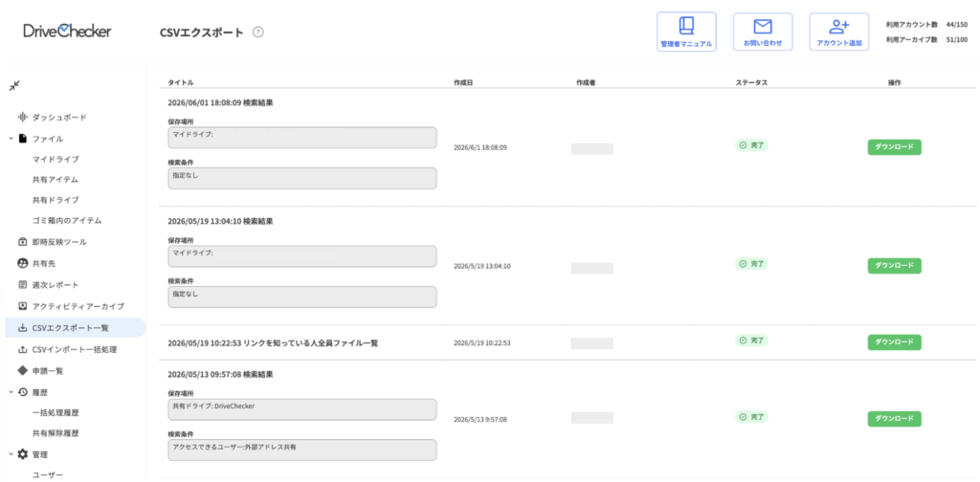980x482 pixels.
Task: Download the 2026/06/01 18:08:09 export
Action: pos(895,147)
